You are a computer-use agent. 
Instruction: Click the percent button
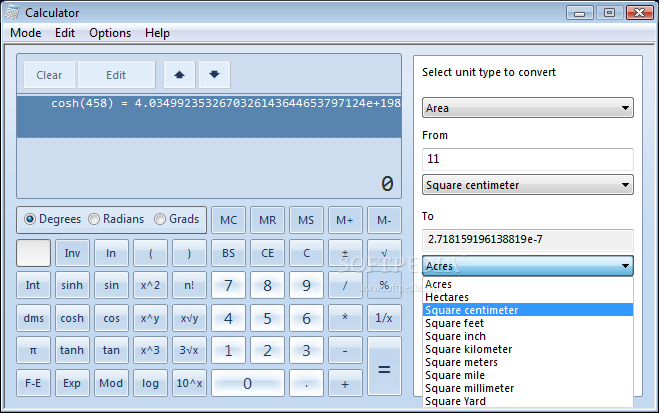pyautogui.click(x=384, y=285)
